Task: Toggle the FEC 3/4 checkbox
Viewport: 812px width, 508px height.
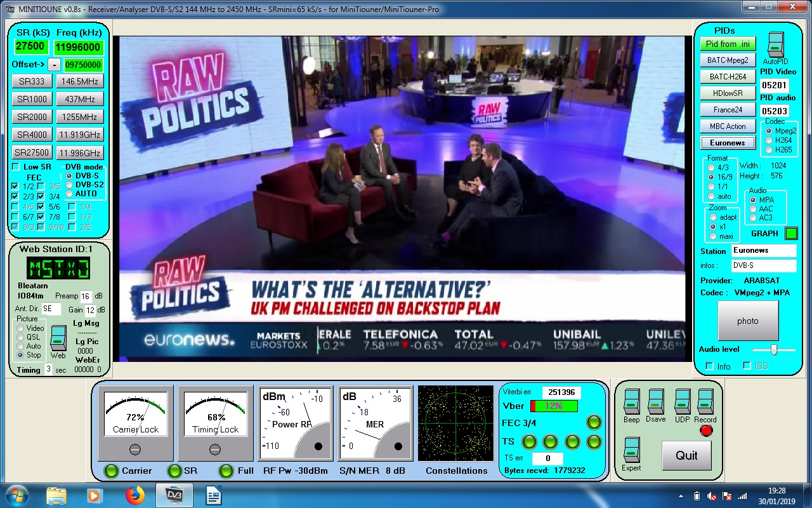Action: pos(41,196)
